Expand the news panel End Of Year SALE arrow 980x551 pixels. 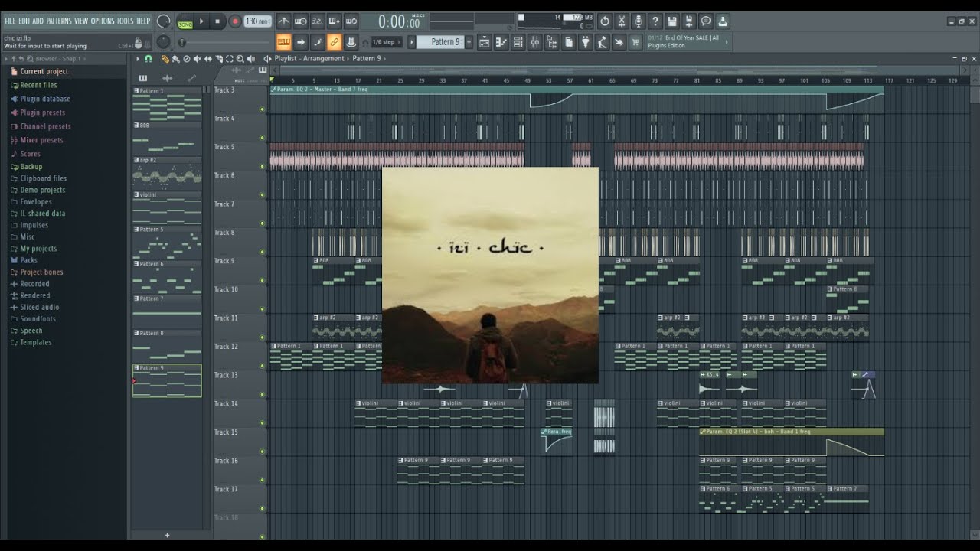click(x=726, y=42)
